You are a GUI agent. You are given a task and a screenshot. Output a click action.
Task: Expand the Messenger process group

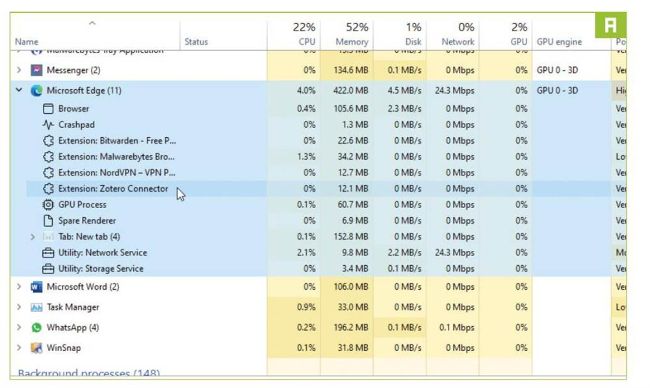pos(19,70)
